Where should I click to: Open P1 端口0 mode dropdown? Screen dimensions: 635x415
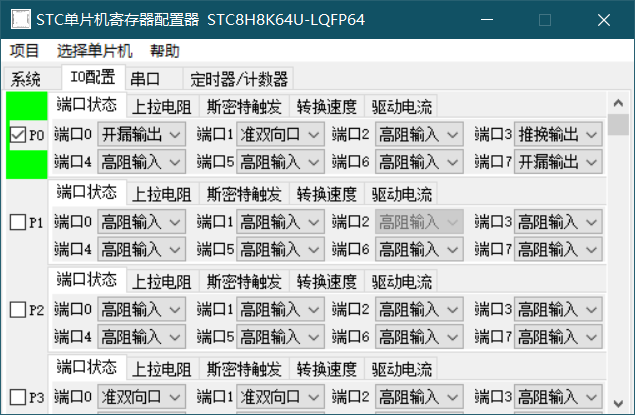(x=141, y=222)
